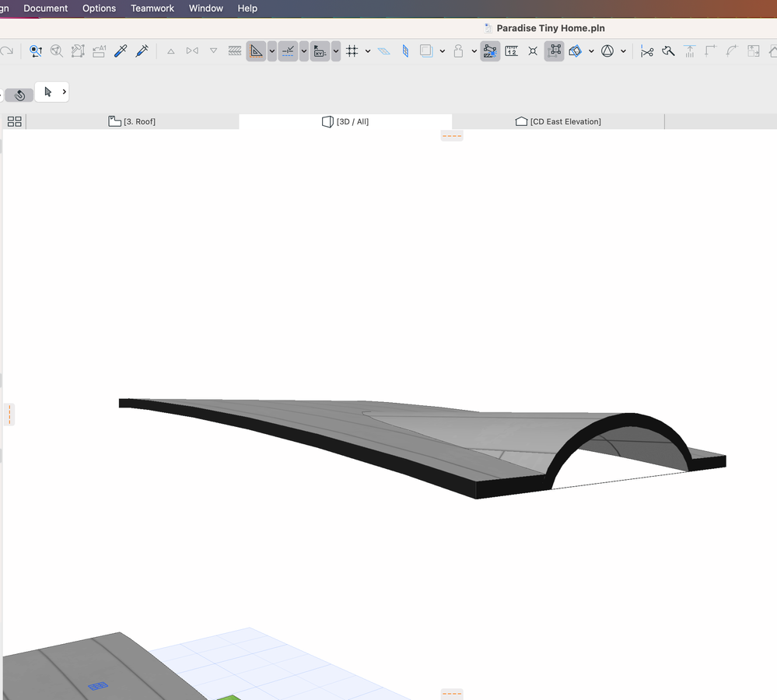Switch to the 3. Roof tab
The image size is (777, 700).
coord(132,121)
